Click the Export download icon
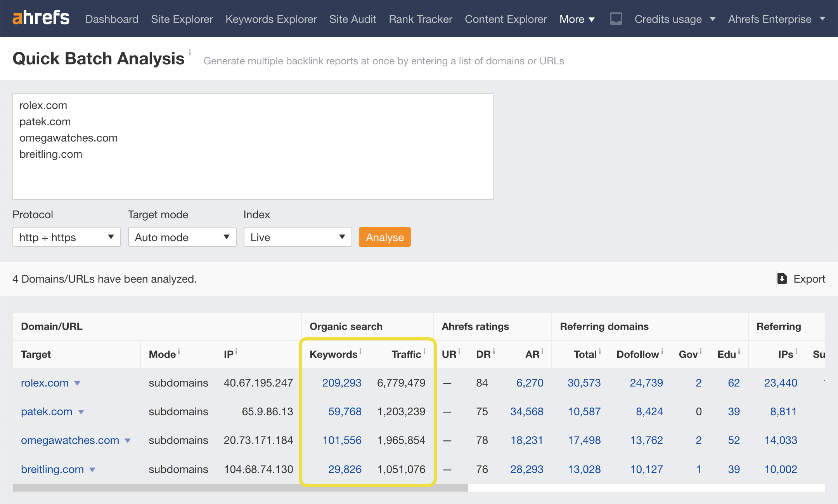The image size is (838, 504). 783,279
